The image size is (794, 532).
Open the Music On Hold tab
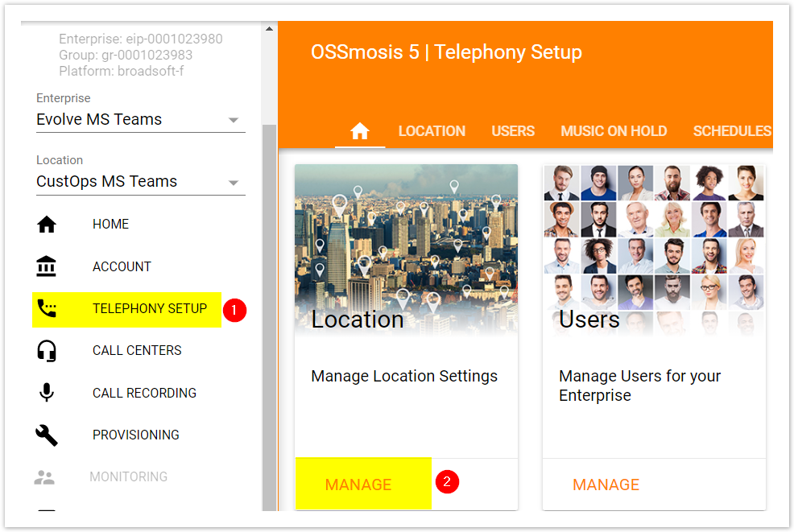click(x=614, y=131)
